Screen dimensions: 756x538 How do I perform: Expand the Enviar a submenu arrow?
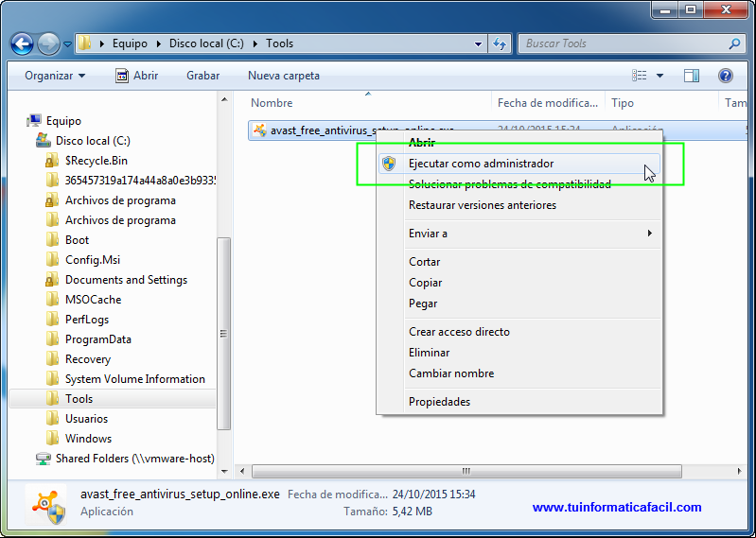tap(650, 234)
